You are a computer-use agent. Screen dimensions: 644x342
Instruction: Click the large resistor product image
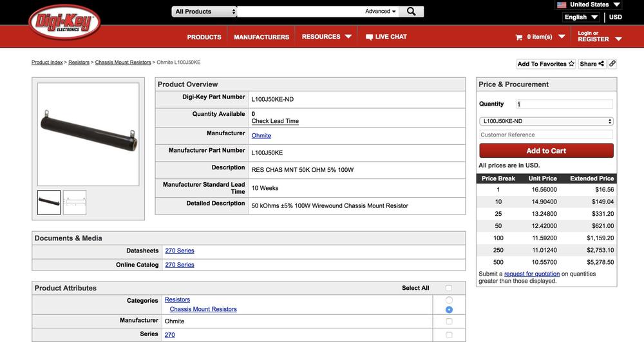click(x=88, y=134)
